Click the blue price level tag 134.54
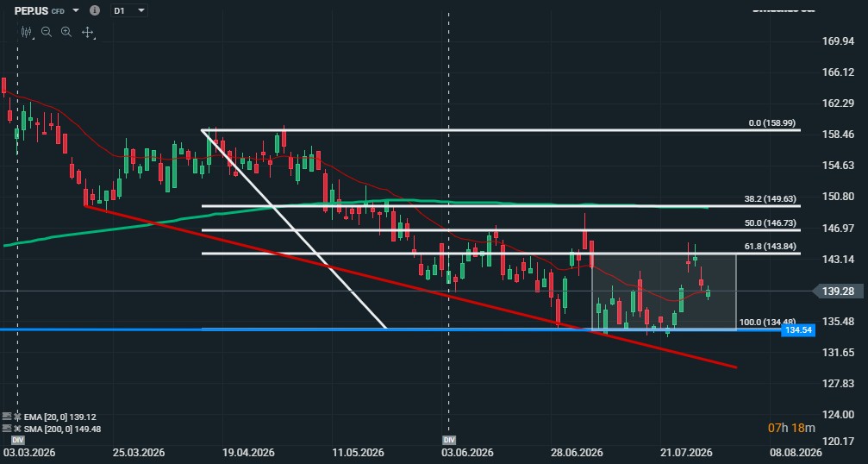Screen dimensions: 868x464 click(797, 330)
